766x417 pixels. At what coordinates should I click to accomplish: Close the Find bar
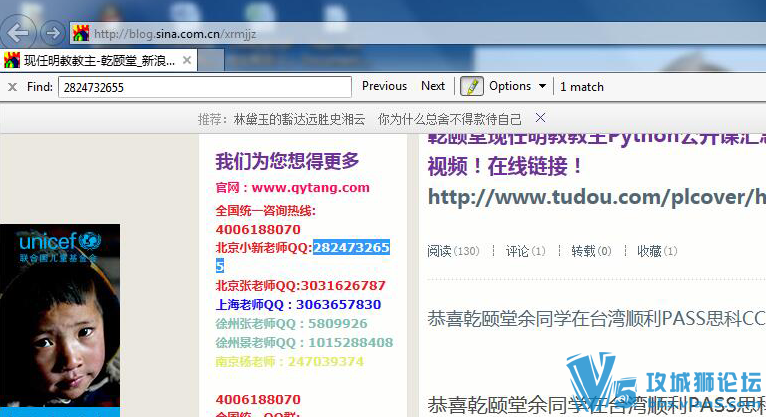point(13,87)
